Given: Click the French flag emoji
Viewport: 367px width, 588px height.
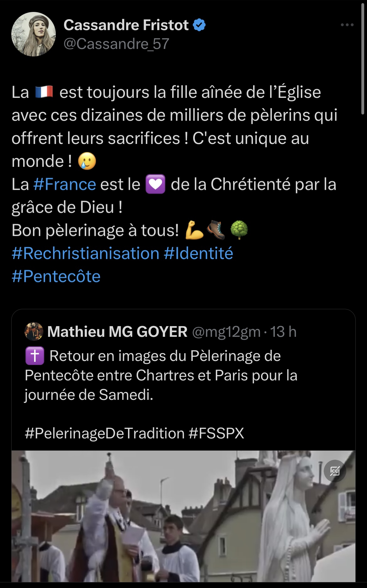Looking at the screenshot, I should [x=44, y=92].
